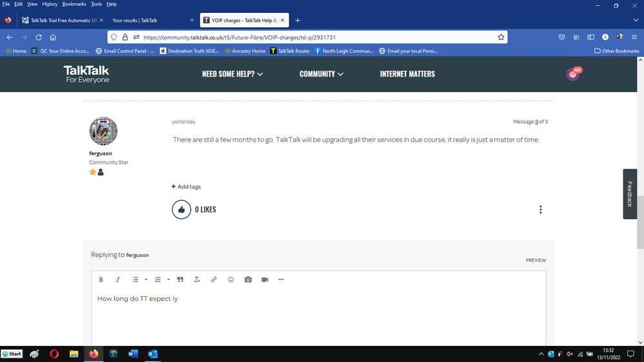Open the History menu

click(x=50, y=4)
